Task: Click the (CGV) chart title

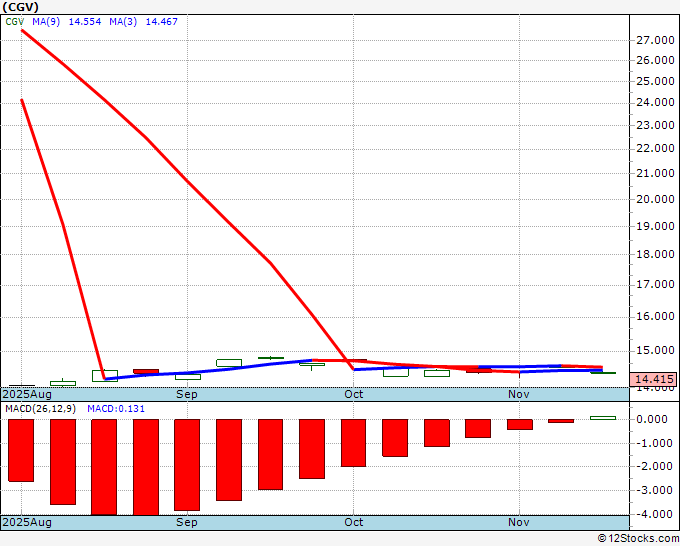Action: click(x=20, y=7)
